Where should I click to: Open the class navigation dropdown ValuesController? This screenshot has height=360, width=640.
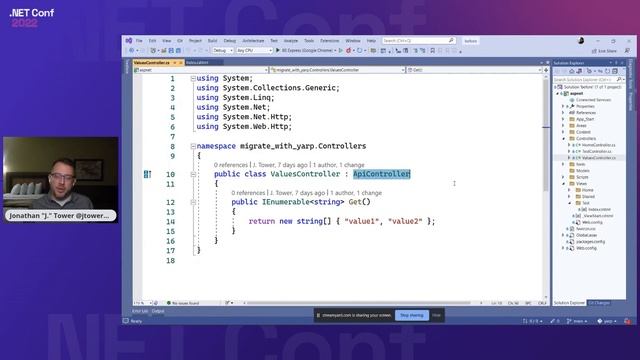(338, 70)
